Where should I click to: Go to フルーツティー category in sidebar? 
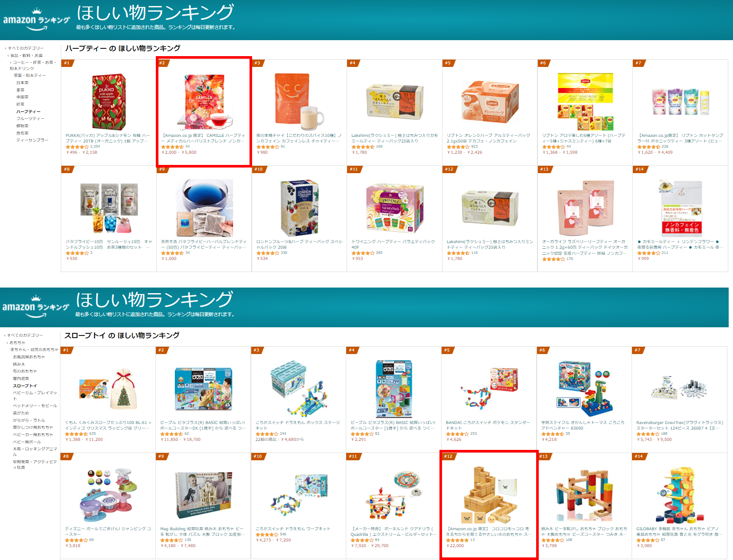point(30,119)
